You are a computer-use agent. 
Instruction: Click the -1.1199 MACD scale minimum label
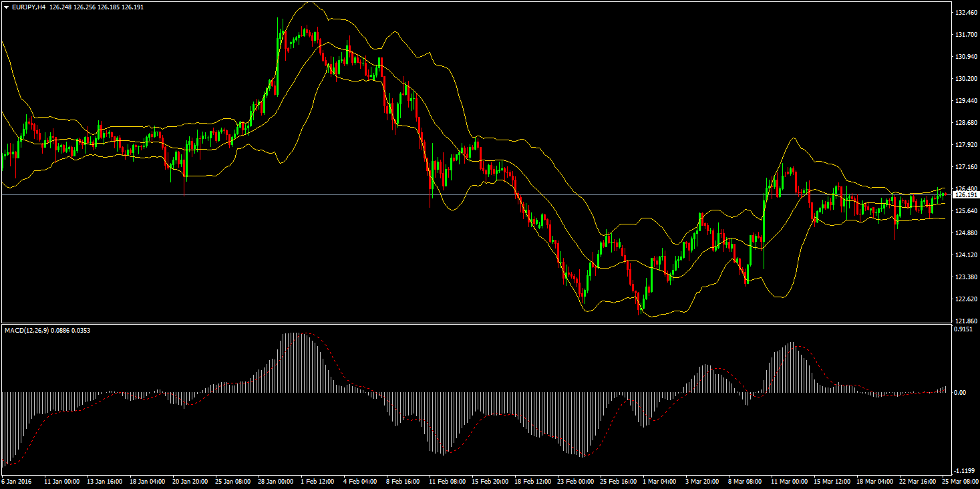[x=963, y=471]
